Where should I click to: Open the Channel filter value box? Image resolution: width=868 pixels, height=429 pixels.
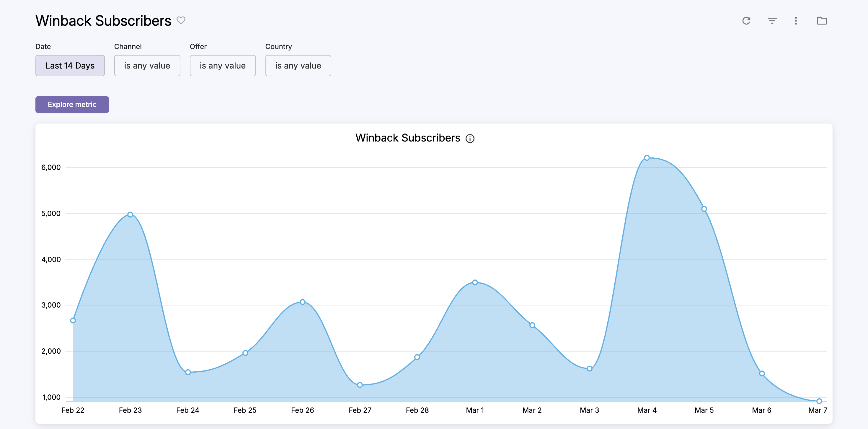(147, 65)
